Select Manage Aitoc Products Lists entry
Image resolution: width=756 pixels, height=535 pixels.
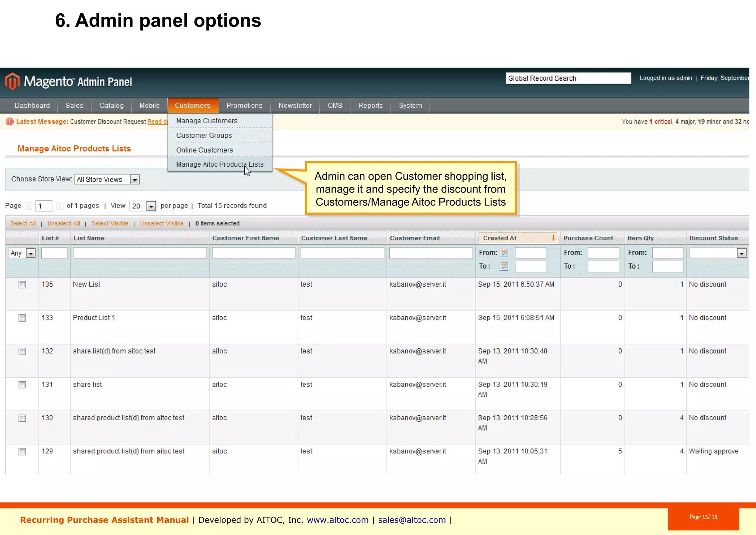click(x=220, y=164)
